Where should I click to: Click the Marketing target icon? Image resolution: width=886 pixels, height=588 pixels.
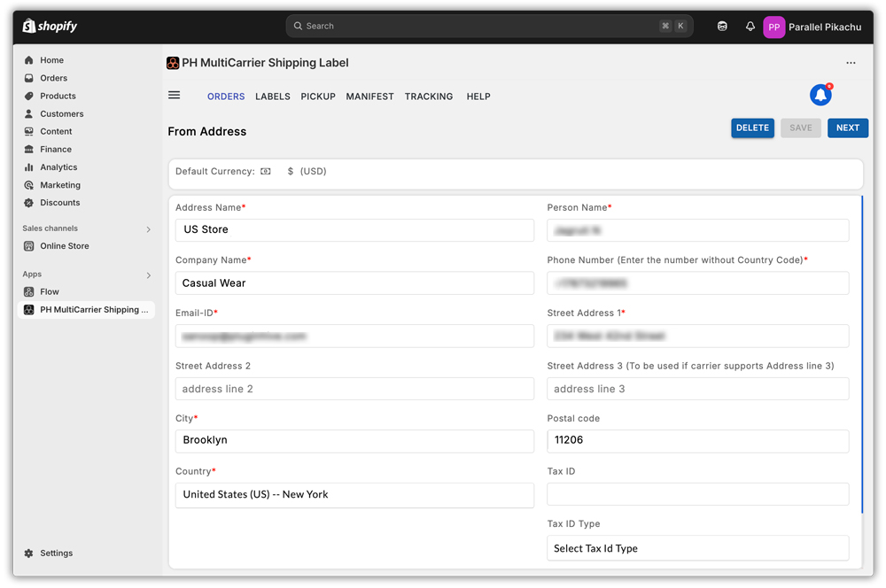pyautogui.click(x=29, y=185)
